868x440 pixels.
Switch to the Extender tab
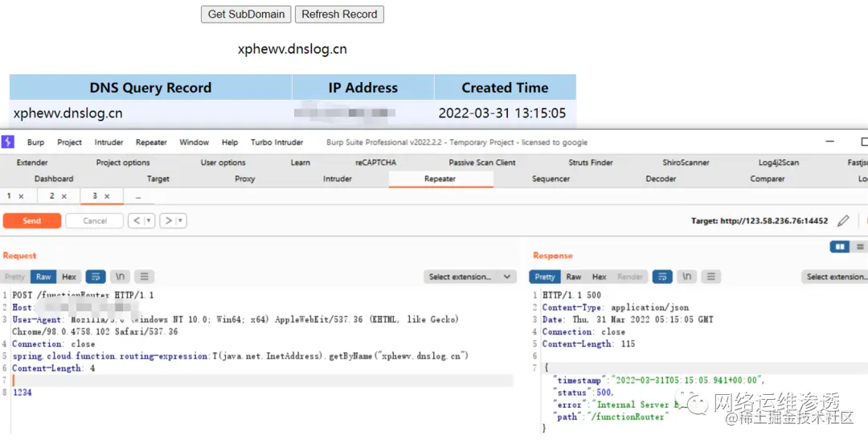pos(32,162)
